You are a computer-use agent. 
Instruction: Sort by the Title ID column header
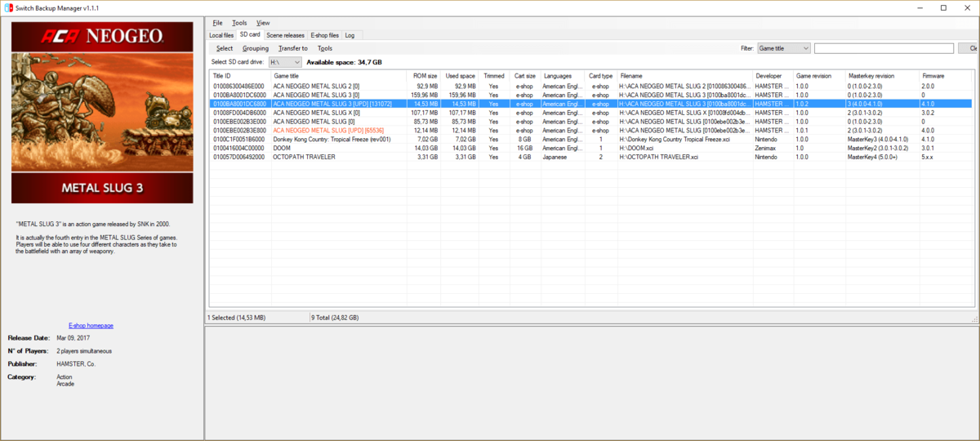coord(240,75)
